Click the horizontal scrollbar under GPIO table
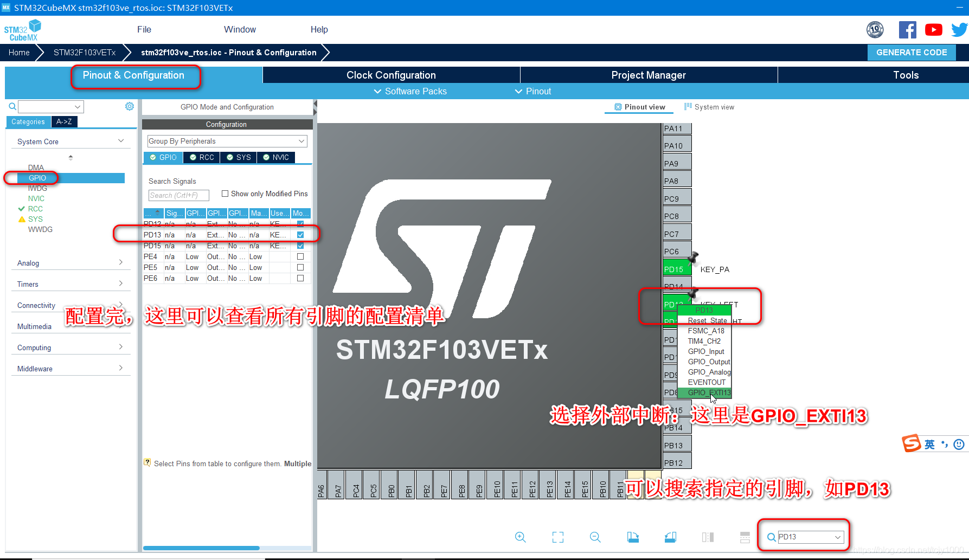The image size is (969, 560). [x=201, y=548]
